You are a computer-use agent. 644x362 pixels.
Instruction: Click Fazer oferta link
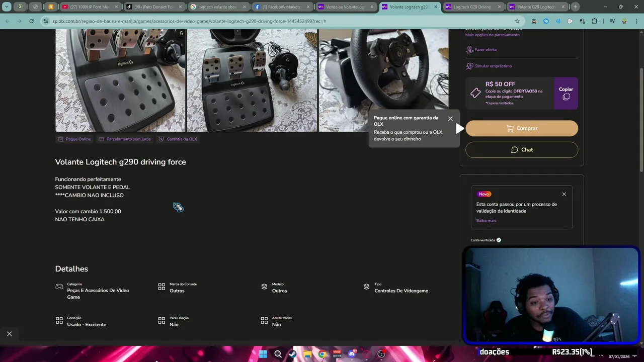click(486, 50)
